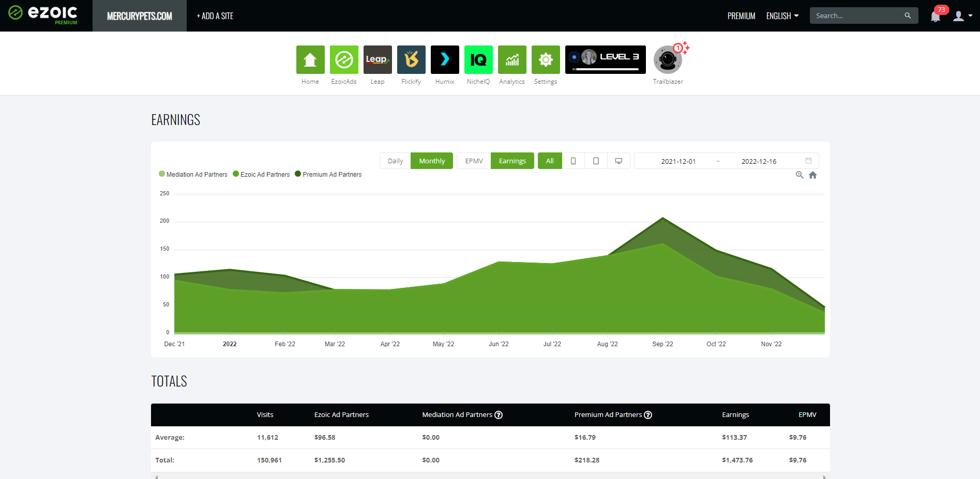This screenshot has height=479, width=980.
Task: Filter by mobile phone device icon
Action: pyautogui.click(x=573, y=161)
